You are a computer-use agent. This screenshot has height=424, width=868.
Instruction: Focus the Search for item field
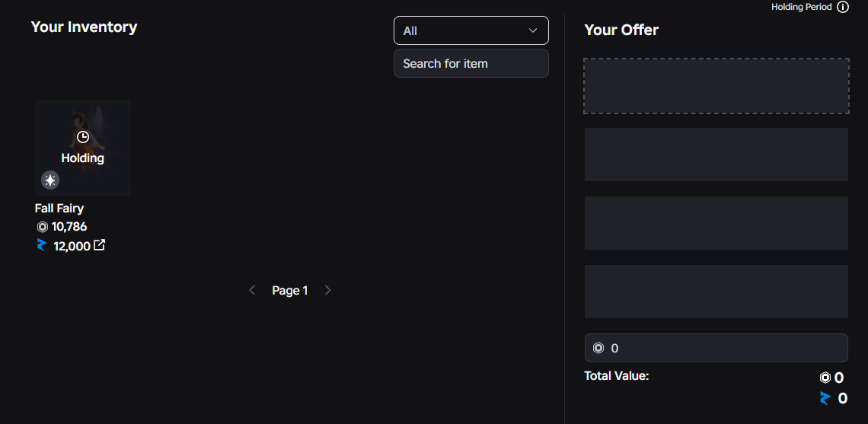[471, 63]
